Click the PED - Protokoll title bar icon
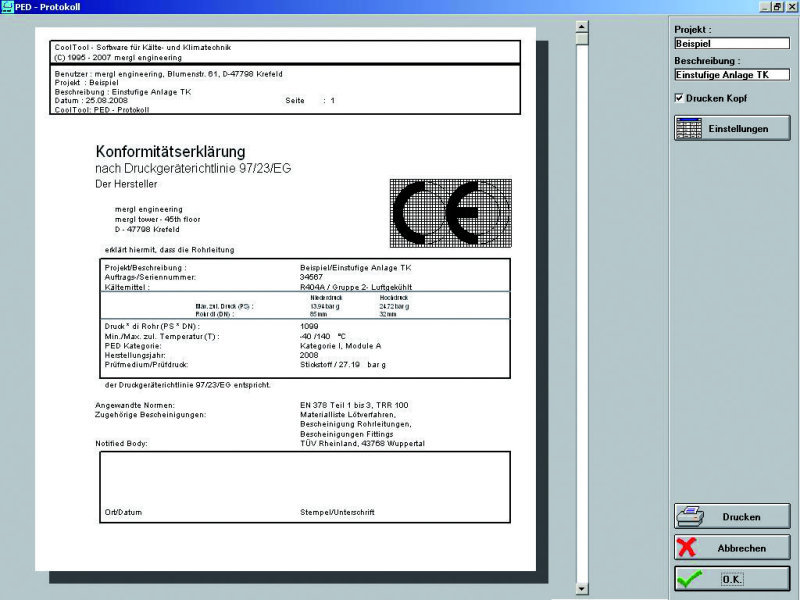 click(x=7, y=7)
